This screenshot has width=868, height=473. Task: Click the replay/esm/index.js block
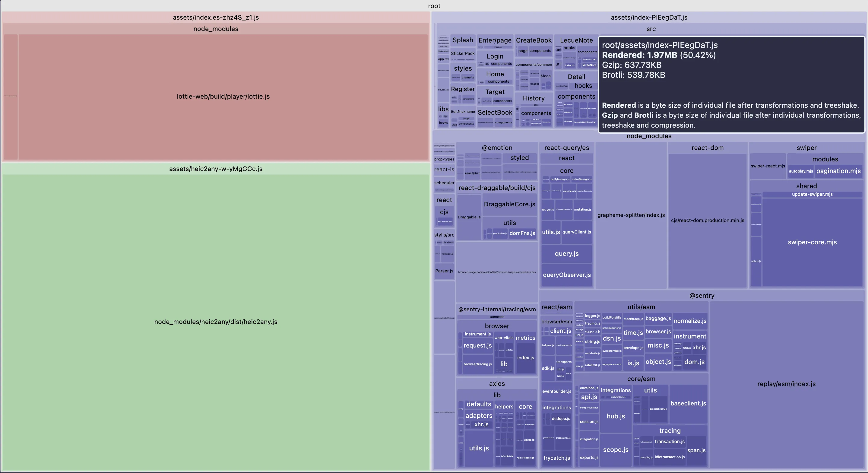pyautogui.click(x=787, y=384)
